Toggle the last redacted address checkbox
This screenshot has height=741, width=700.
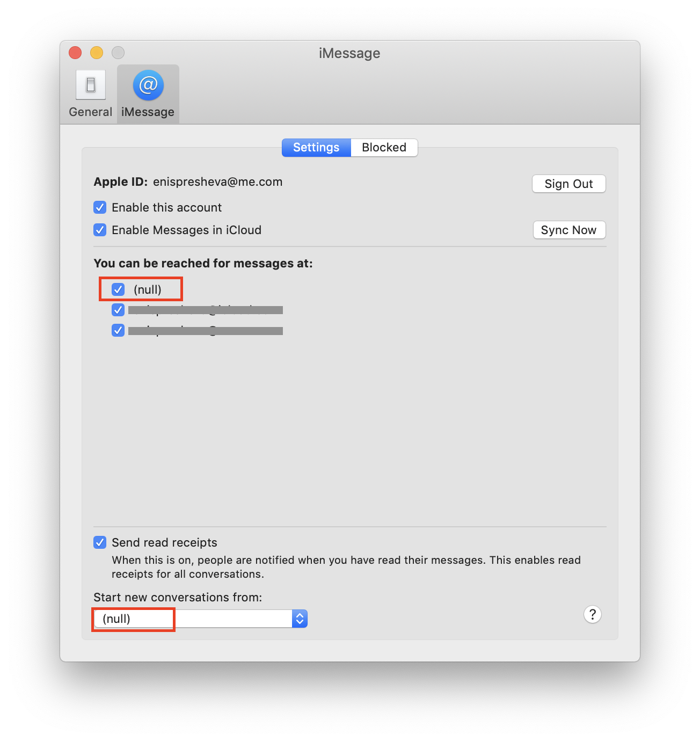point(118,330)
